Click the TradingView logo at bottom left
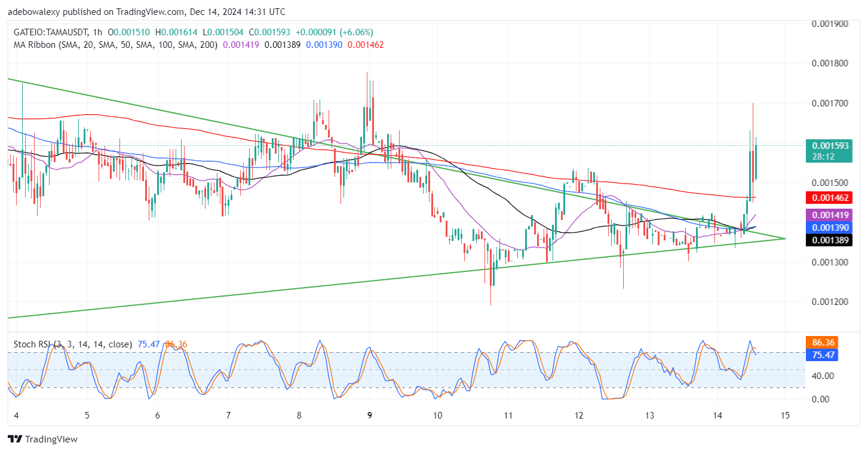Screen dimensions: 868x452 click(42, 439)
